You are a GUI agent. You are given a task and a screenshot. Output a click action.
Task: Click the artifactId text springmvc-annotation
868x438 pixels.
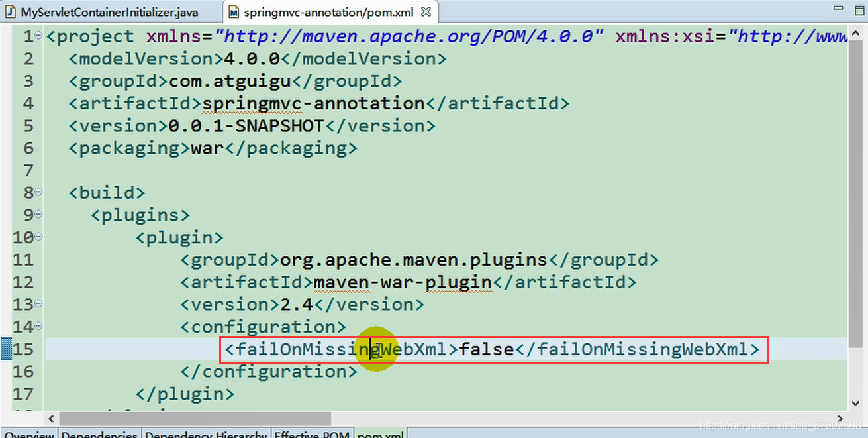pyautogui.click(x=313, y=103)
